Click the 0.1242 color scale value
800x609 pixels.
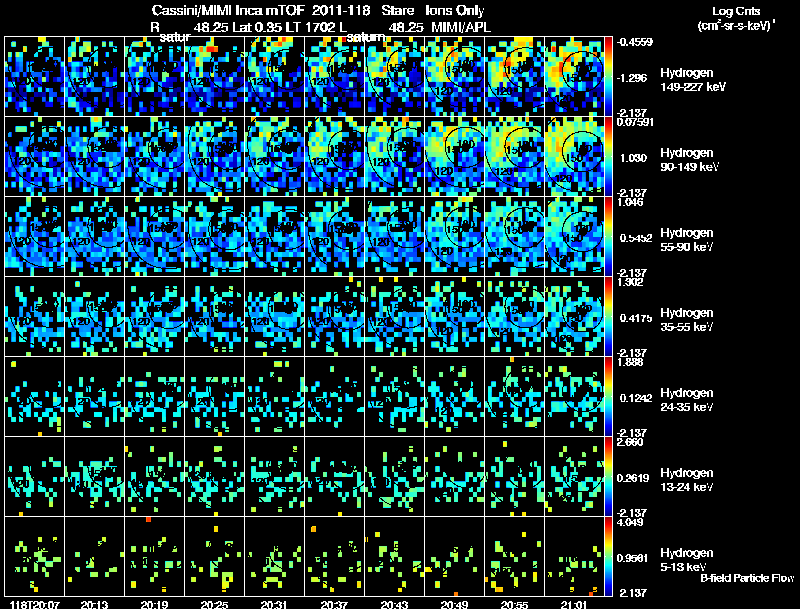[x=636, y=398]
